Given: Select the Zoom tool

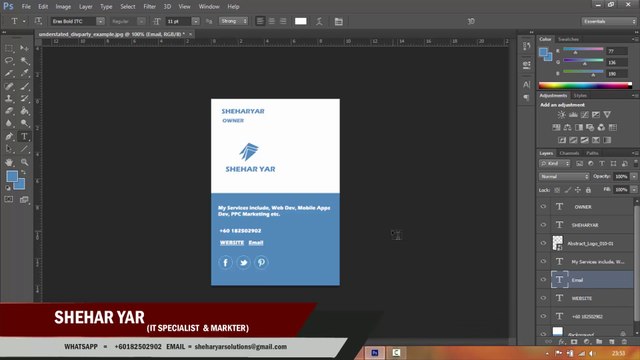Looking at the screenshot, I should click(x=24, y=162).
